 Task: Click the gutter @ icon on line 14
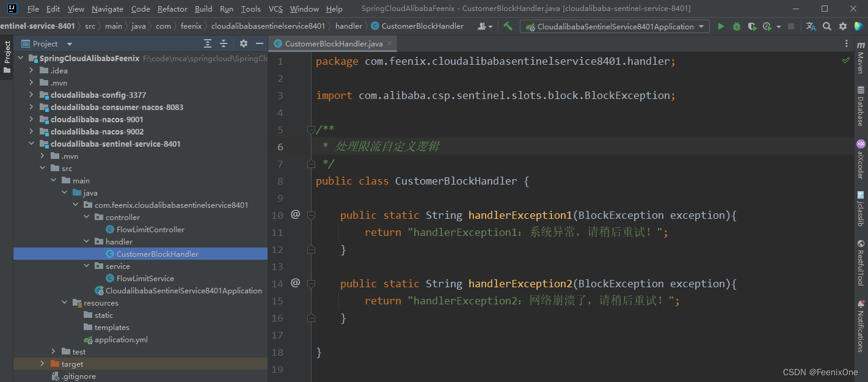pyautogui.click(x=296, y=283)
